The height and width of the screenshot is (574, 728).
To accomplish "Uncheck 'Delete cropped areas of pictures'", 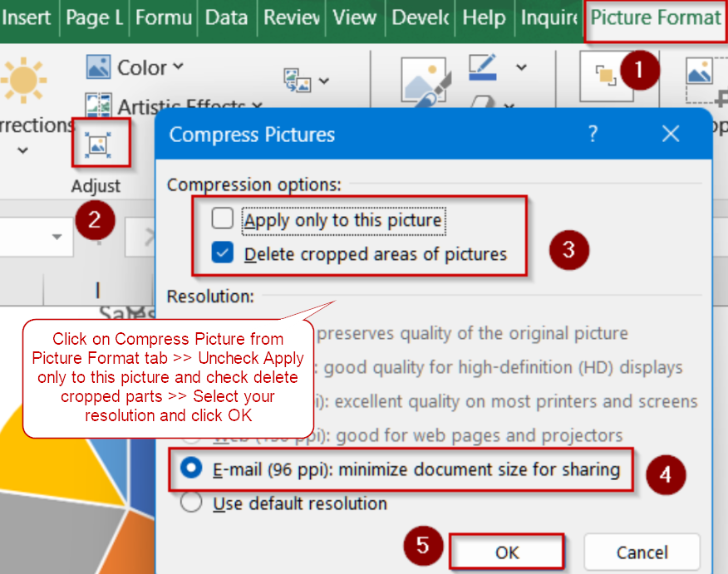I will 223,253.
